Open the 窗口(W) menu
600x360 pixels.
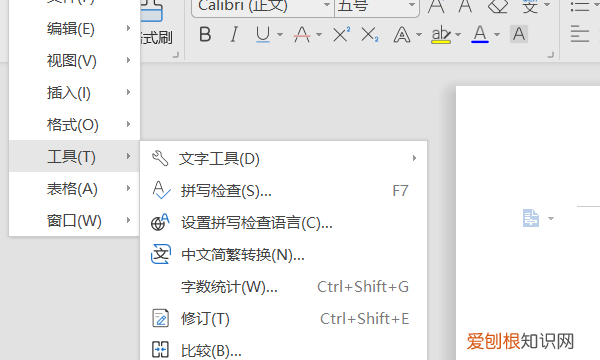pos(74,220)
